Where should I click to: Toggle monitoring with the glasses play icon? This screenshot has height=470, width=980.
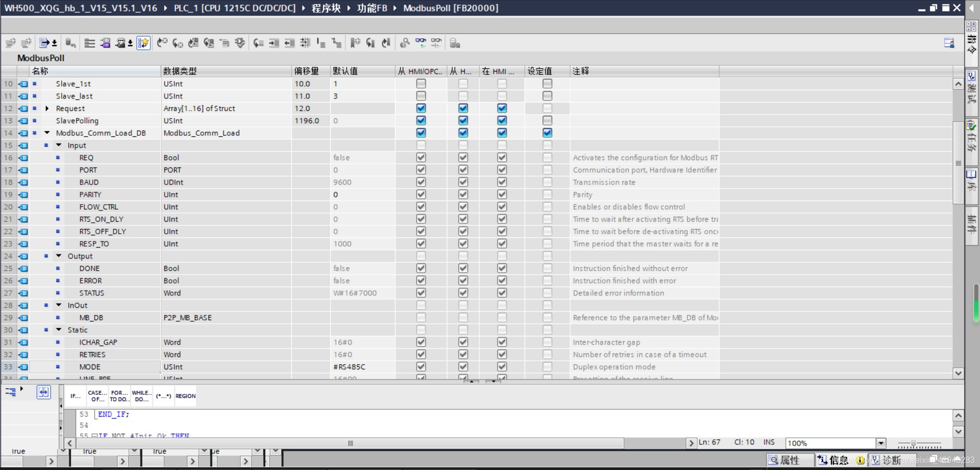click(x=421, y=43)
